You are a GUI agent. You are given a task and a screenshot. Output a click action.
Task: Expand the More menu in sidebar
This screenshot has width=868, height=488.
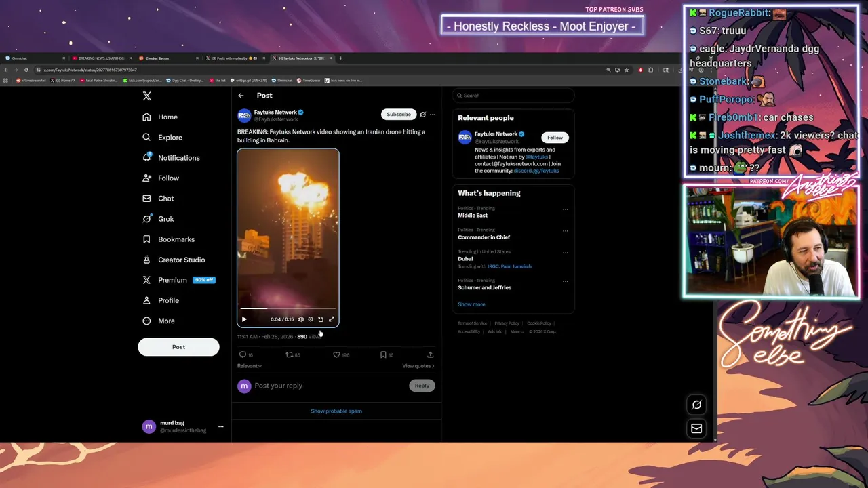[x=159, y=321]
